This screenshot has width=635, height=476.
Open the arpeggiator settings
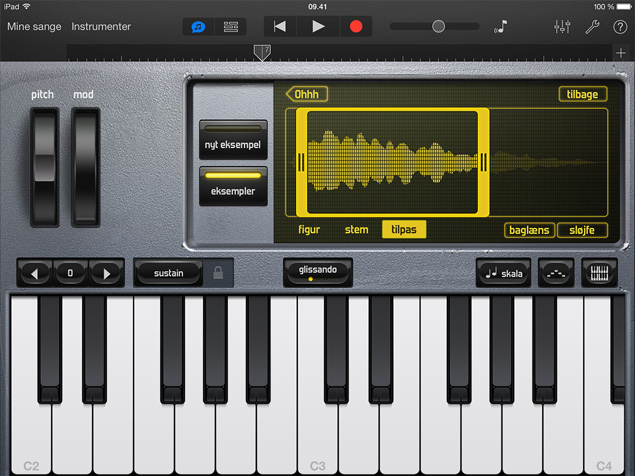pyautogui.click(x=556, y=273)
